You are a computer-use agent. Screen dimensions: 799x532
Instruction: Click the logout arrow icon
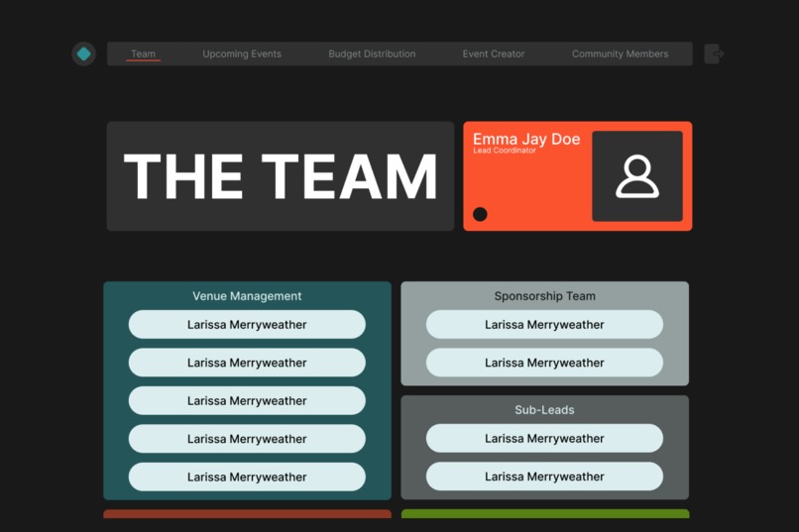(x=714, y=53)
